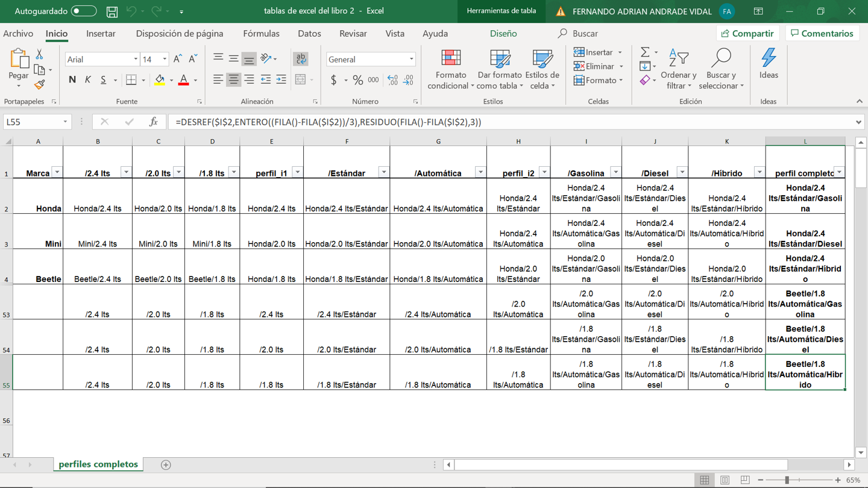The width and height of the screenshot is (868, 488).
Task: Click the Compartir button
Action: (x=747, y=34)
